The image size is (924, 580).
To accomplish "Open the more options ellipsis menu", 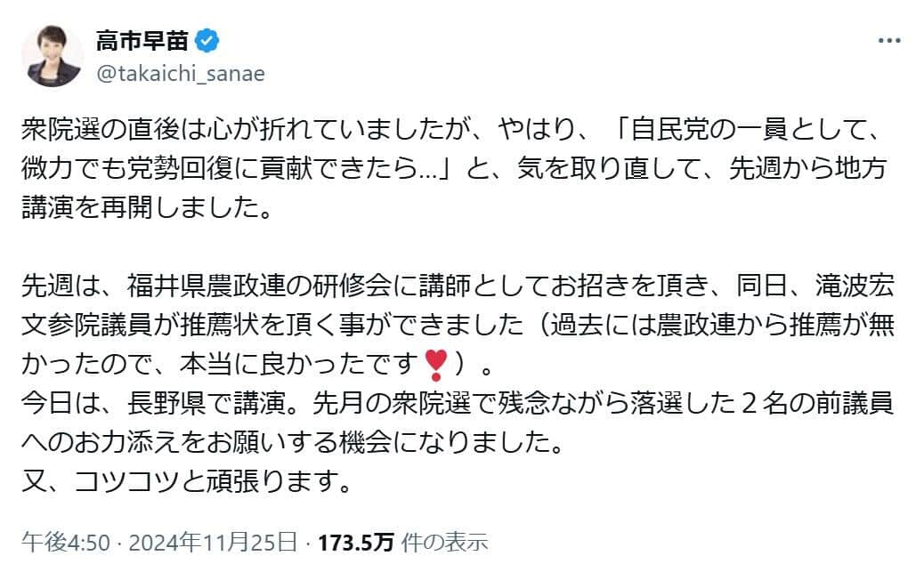I will click(x=889, y=41).
